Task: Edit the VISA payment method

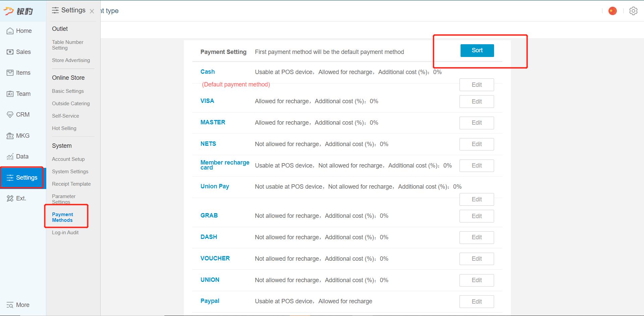Action: tap(477, 102)
